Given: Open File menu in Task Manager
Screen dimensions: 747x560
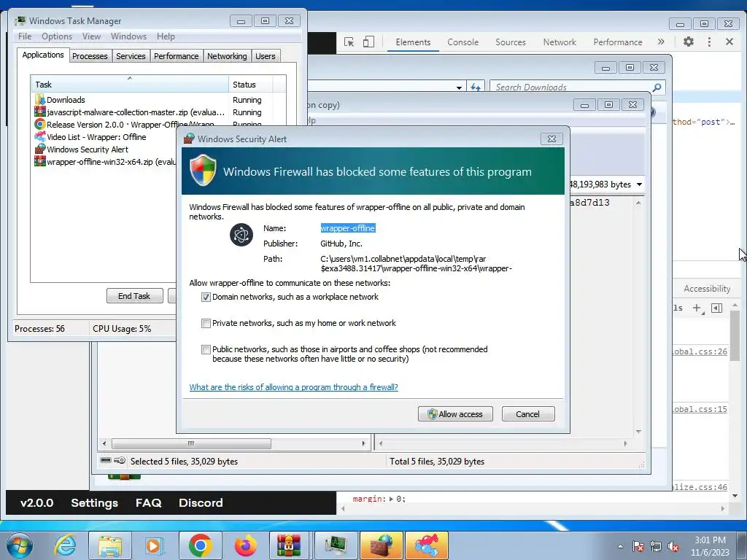Looking at the screenshot, I should coord(25,36).
